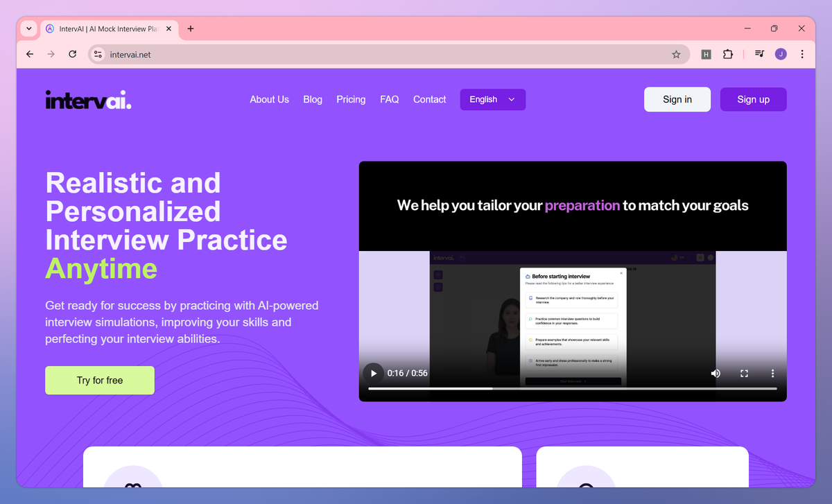Open the About Us page
Viewport: 832px width, 504px height.
(x=269, y=100)
